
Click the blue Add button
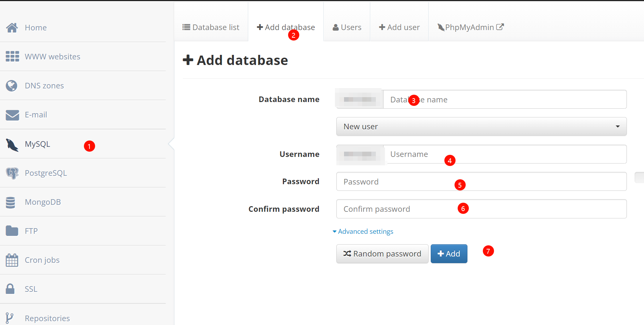(x=449, y=254)
